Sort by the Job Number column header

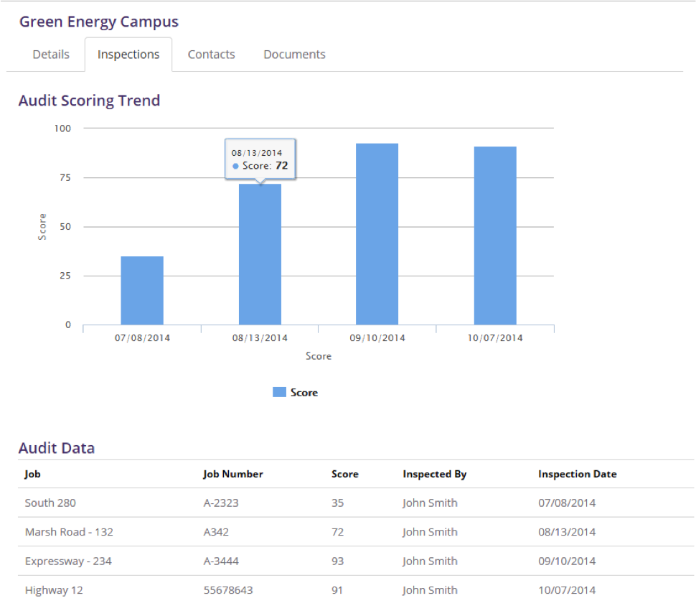[x=233, y=474]
